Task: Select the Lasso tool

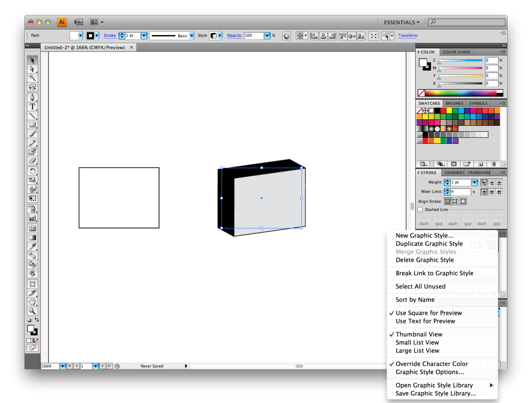Action: [x=32, y=87]
